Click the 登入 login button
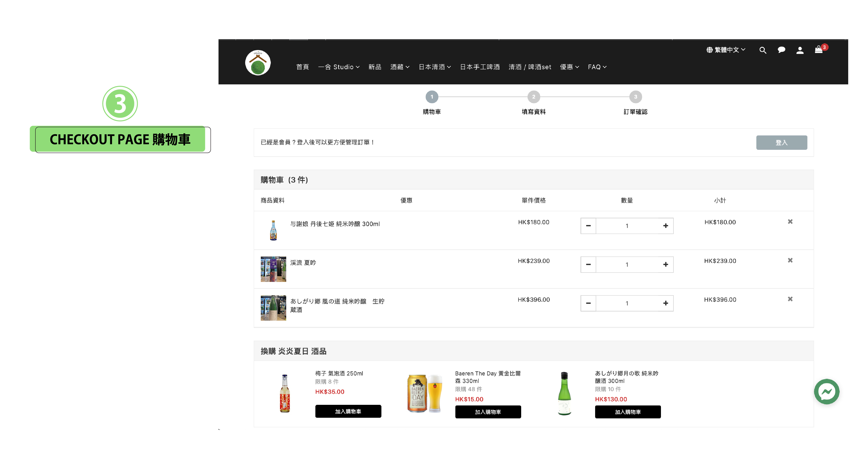Screen dimensions: 868x469 click(781, 143)
